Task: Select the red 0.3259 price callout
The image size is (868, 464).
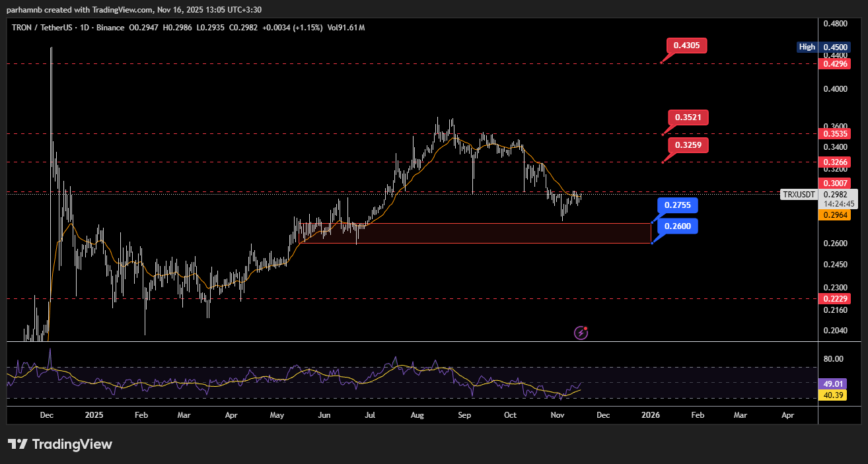Action: [688, 145]
